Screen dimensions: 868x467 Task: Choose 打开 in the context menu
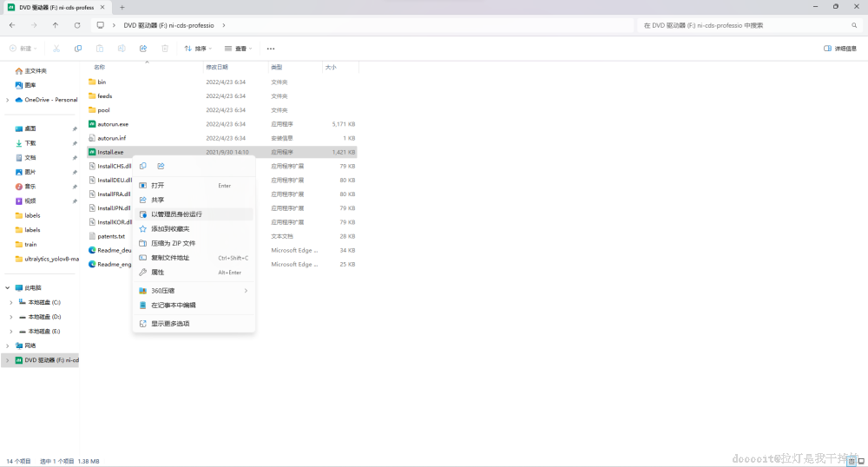pyautogui.click(x=194, y=186)
